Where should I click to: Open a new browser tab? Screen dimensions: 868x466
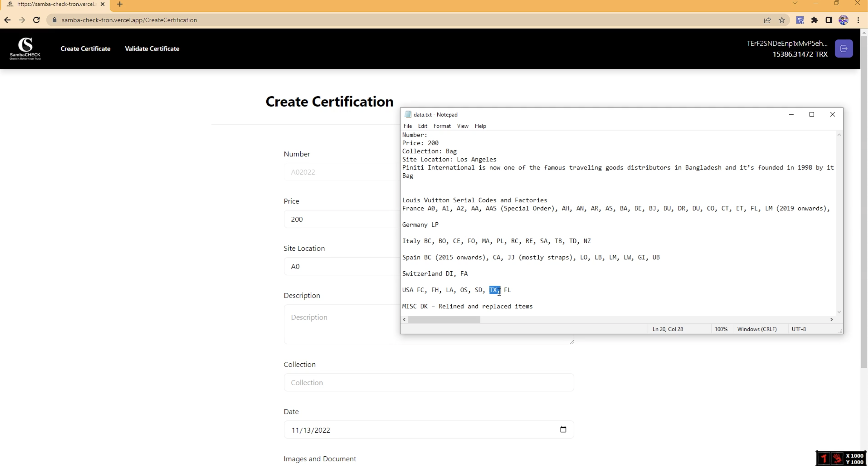coord(120,4)
